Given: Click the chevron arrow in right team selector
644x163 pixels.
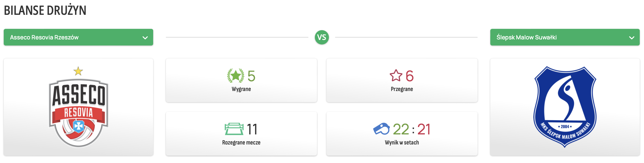Looking at the screenshot, I should (632, 38).
